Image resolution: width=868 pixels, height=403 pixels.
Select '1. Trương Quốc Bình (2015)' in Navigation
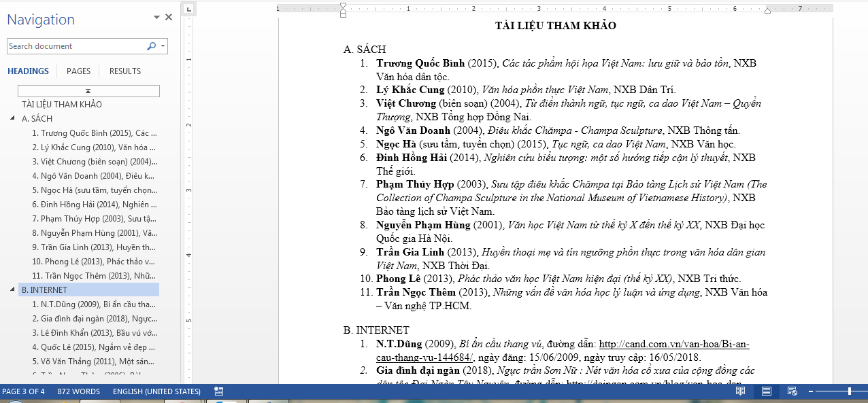pyautogui.click(x=95, y=133)
